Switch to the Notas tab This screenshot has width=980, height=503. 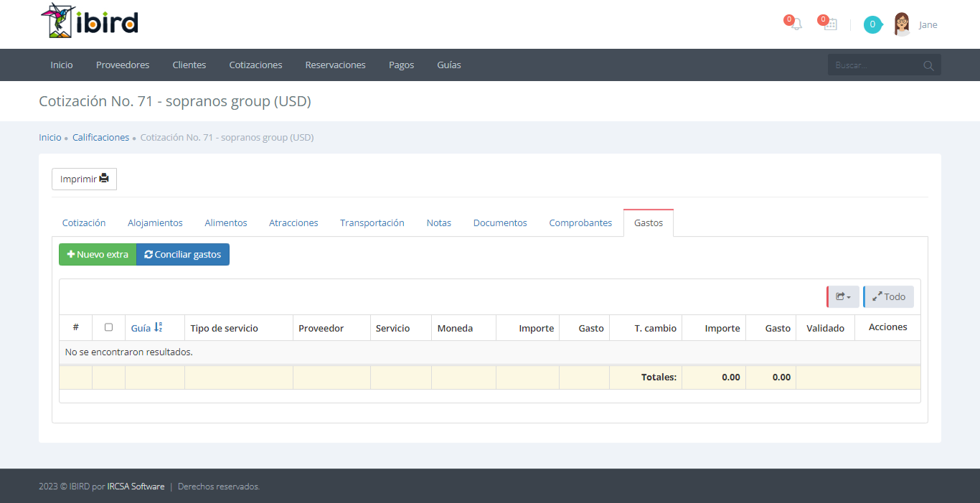[439, 223]
